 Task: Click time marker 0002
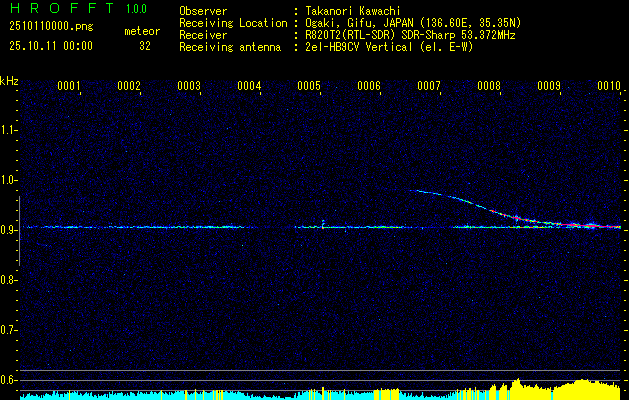[x=129, y=86]
